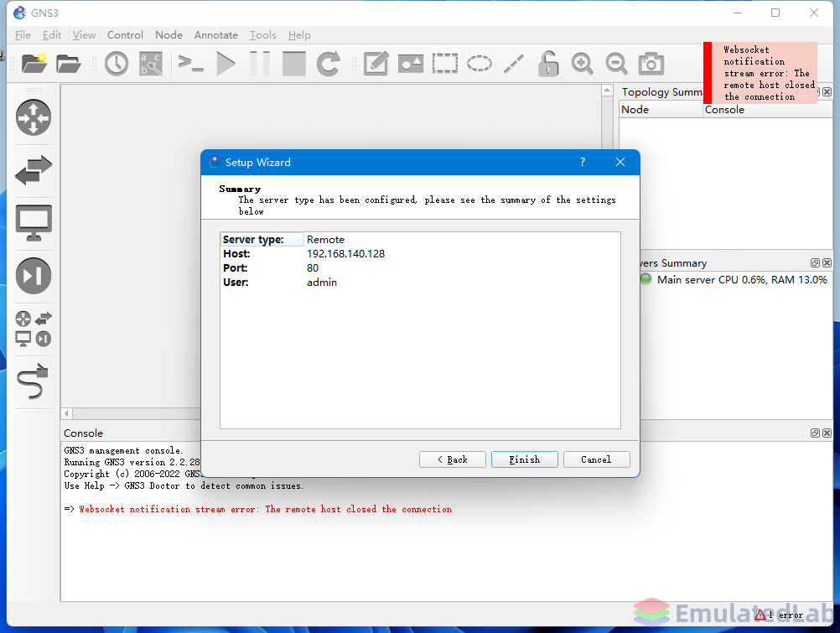Open the Edit menu

pyautogui.click(x=52, y=35)
